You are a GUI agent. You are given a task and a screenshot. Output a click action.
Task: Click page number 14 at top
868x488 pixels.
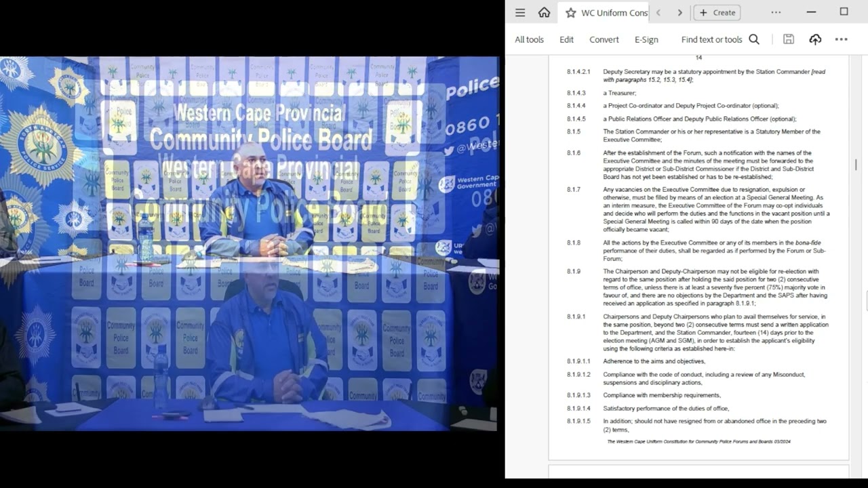click(698, 58)
